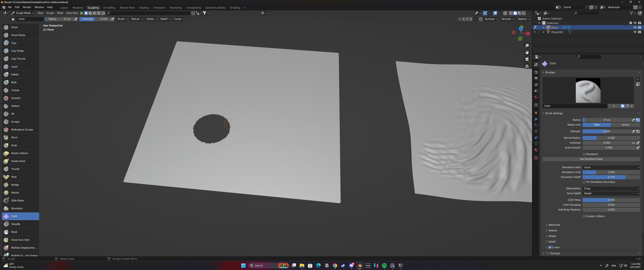The image size is (644, 270).
Task: Select the Draw Face Sets tool
Action: [21, 240]
